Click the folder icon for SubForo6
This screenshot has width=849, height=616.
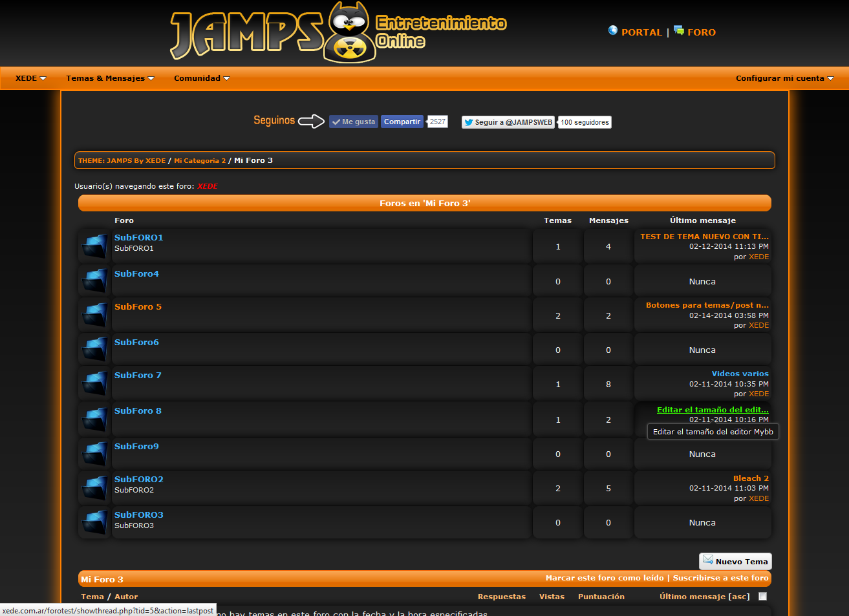pyautogui.click(x=94, y=350)
